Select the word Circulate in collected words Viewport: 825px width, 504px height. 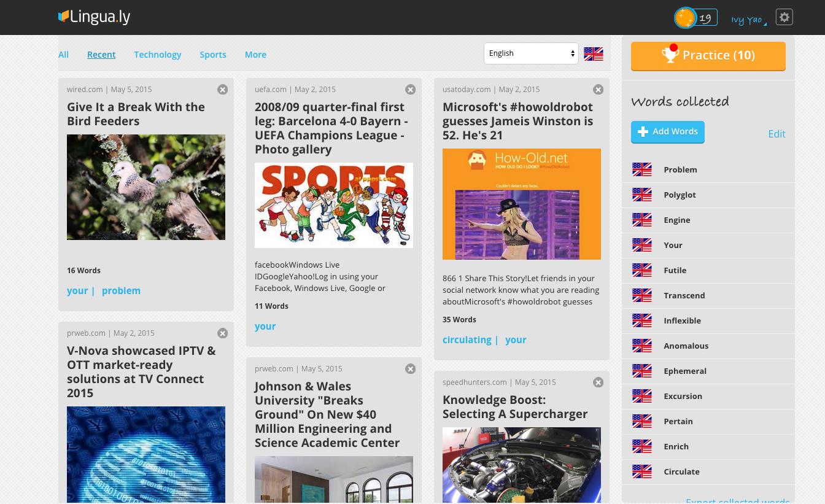click(x=681, y=471)
